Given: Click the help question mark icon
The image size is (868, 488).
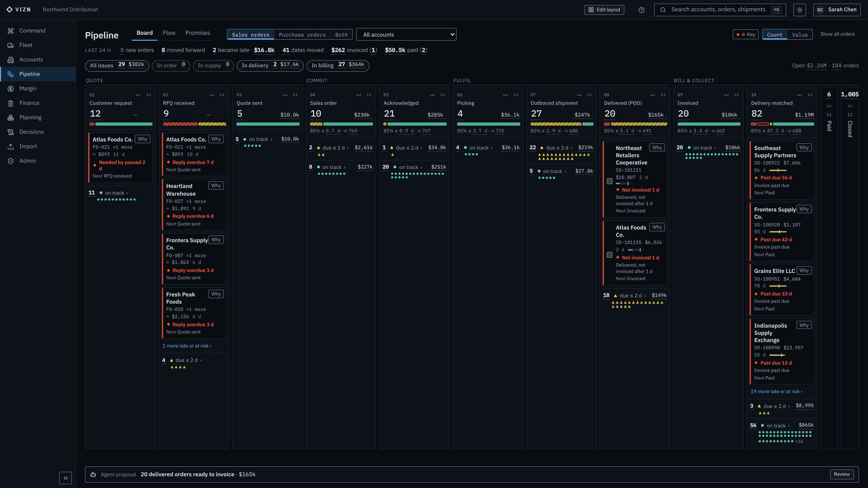Looking at the screenshot, I should click(x=641, y=10).
